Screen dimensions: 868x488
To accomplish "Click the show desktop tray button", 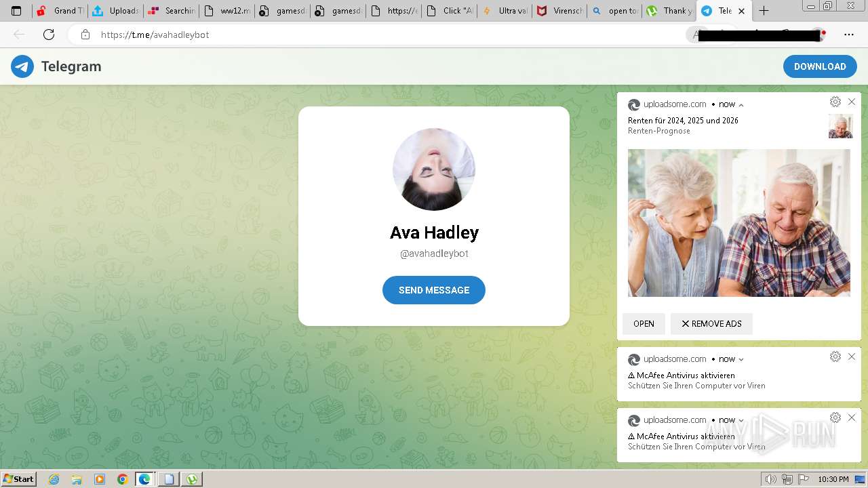I will [861, 479].
